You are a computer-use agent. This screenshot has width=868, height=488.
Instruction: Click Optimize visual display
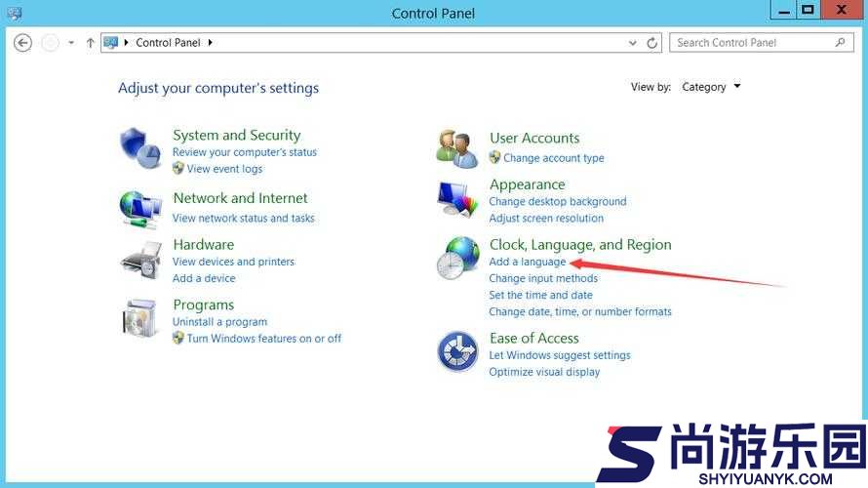[x=545, y=372]
